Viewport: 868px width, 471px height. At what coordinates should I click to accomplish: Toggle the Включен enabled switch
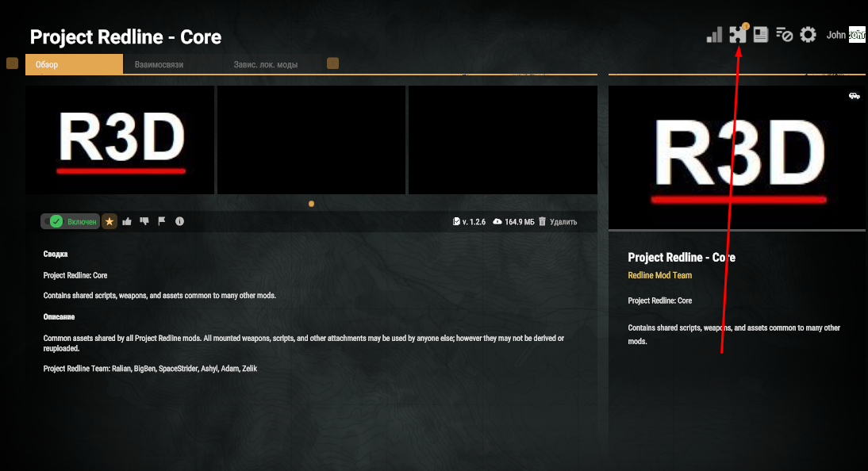point(70,221)
